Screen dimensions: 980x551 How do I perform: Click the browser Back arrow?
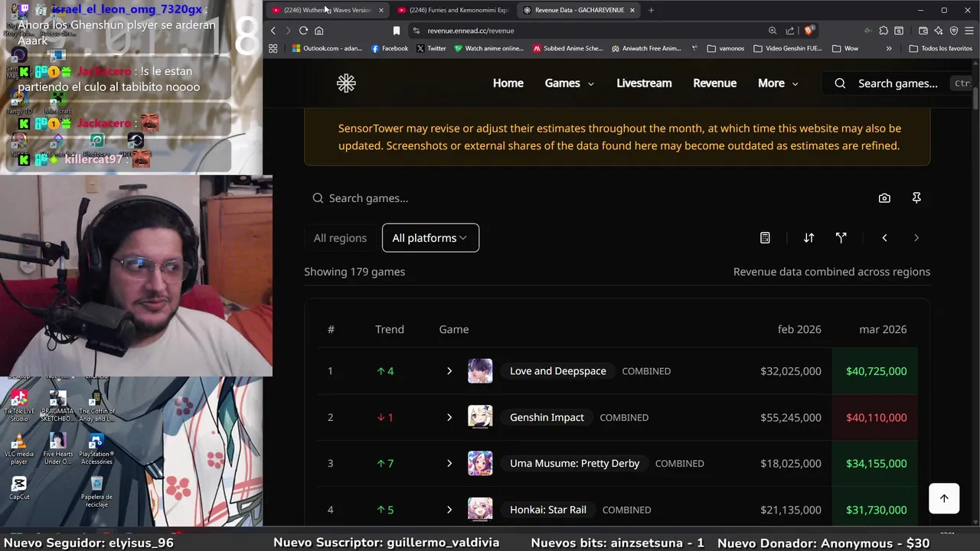pos(273,31)
